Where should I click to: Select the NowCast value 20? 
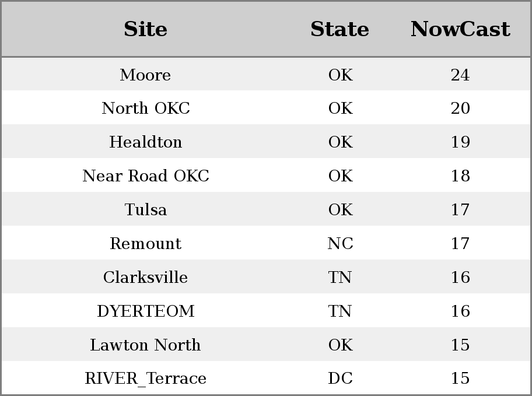[460, 108]
